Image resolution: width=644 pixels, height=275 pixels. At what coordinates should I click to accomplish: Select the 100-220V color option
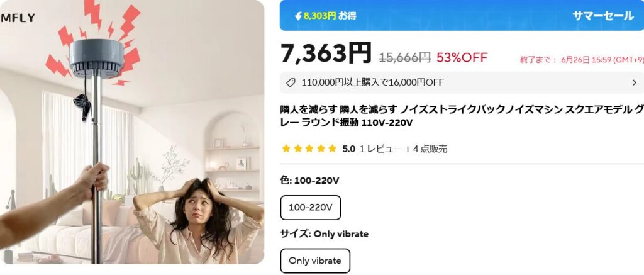coord(311,208)
